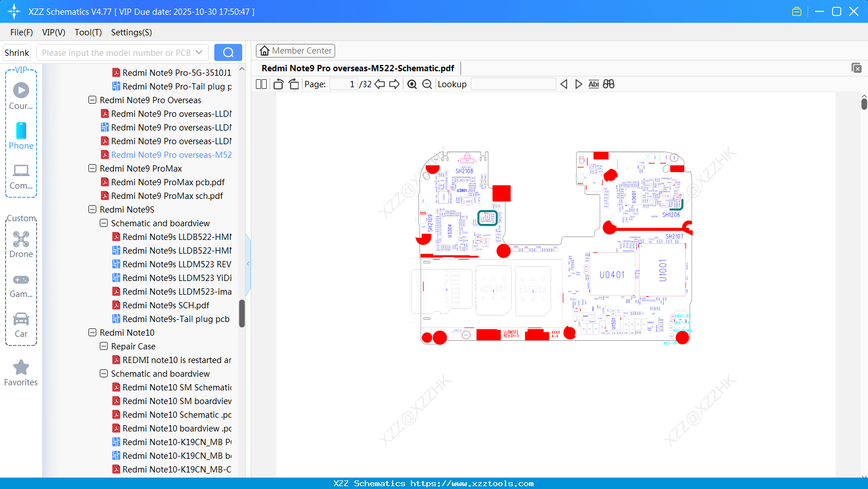The height and width of the screenshot is (489, 868).
Task: Collapse Schematic and boardview under Redmi Note10
Action: pyautogui.click(x=104, y=373)
